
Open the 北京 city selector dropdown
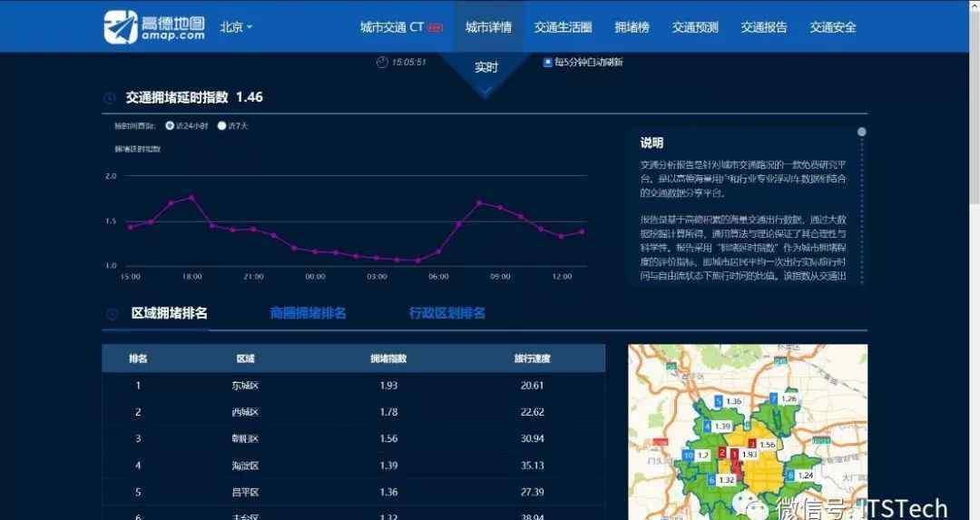236,27
